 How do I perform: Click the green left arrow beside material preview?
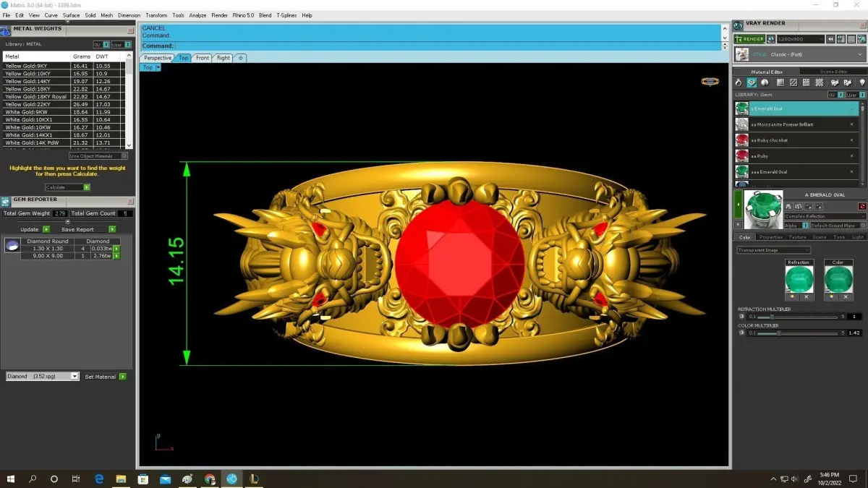tap(739, 205)
